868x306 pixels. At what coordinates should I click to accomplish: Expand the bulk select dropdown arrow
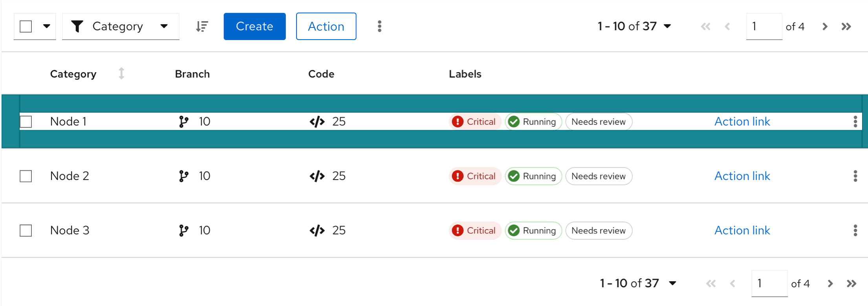[47, 26]
